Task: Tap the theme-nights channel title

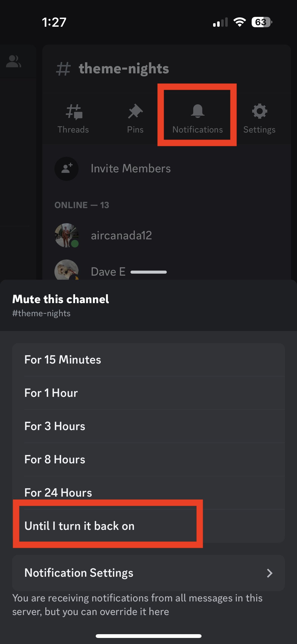Action: [124, 69]
